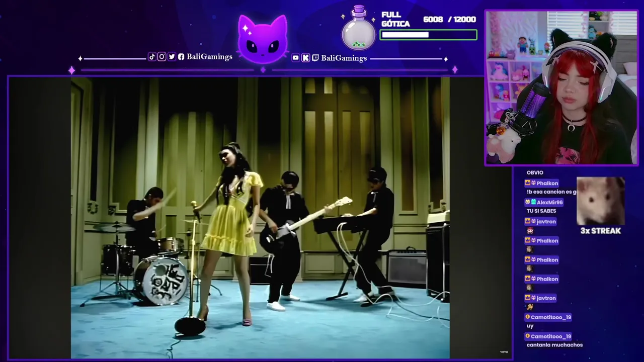Viewport: 644px width, 362px height.
Task: Click the goal progress bar
Action: 428,35
